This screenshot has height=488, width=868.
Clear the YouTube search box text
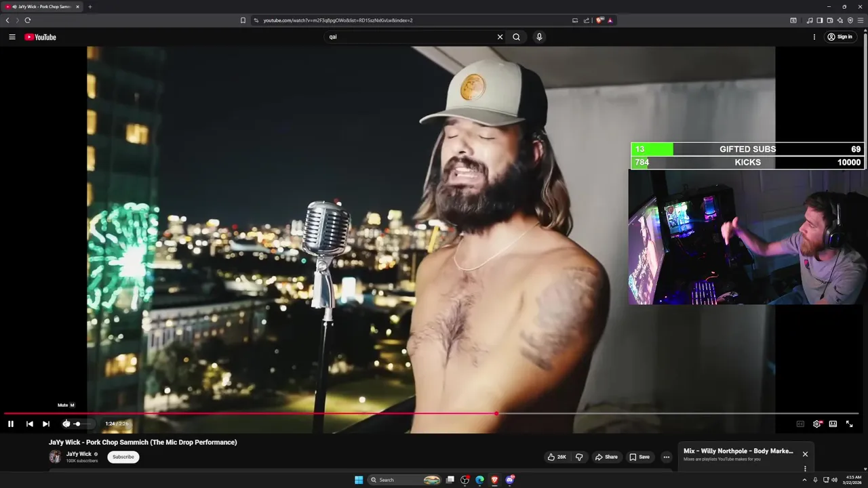click(500, 37)
